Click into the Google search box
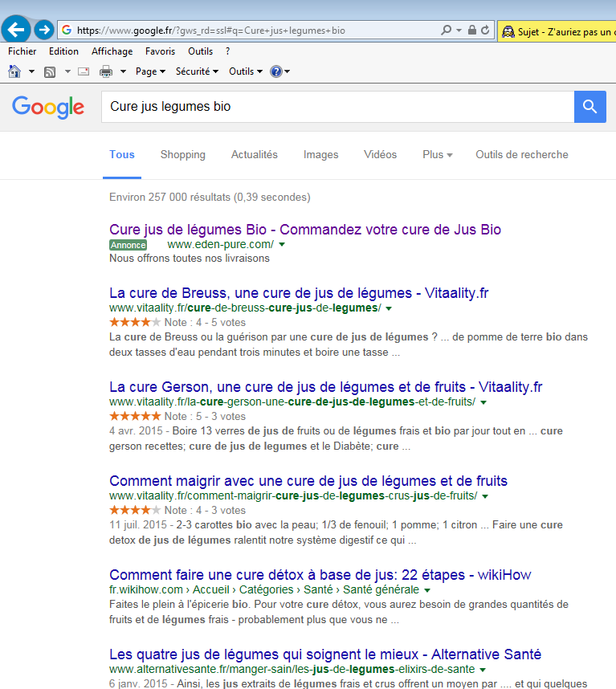Screen dimensions: 616x689 click(337, 107)
